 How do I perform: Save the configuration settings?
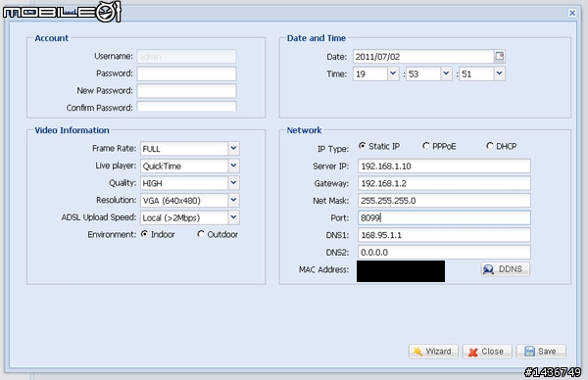pos(541,352)
